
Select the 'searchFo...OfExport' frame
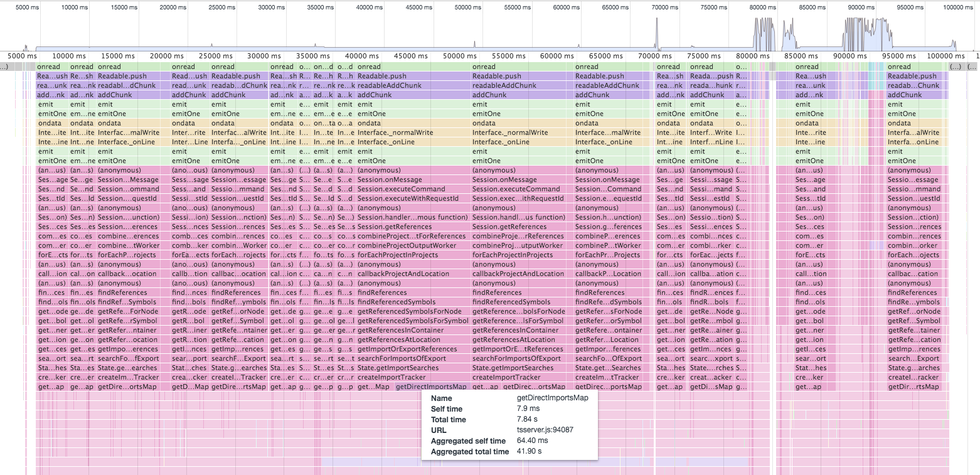click(x=609, y=359)
